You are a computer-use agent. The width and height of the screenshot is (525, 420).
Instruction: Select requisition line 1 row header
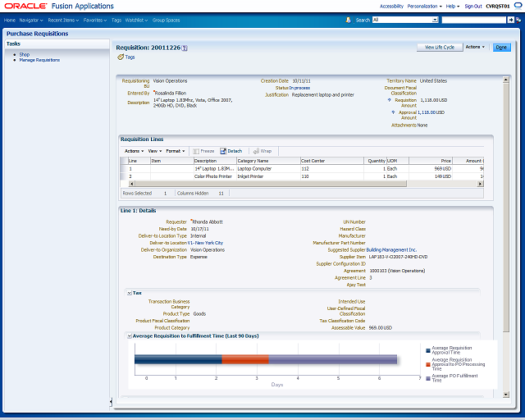click(x=124, y=169)
